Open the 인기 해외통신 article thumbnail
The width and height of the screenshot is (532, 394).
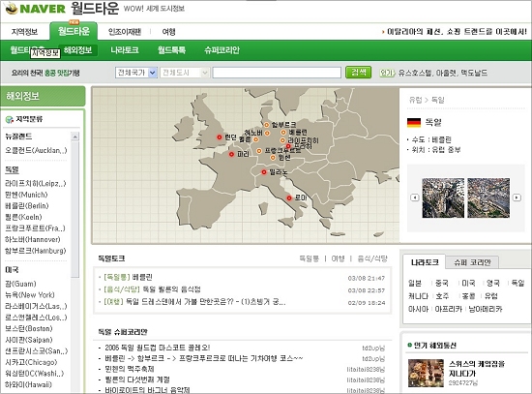click(426, 373)
